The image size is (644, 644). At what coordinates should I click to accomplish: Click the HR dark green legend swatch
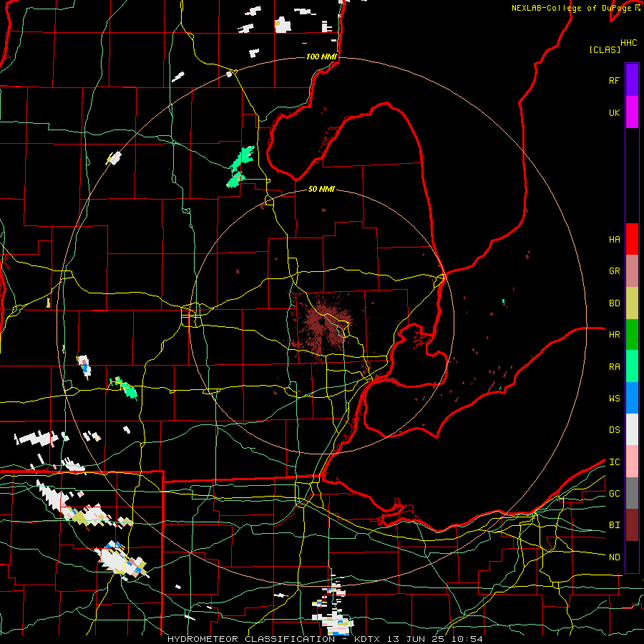632,334
